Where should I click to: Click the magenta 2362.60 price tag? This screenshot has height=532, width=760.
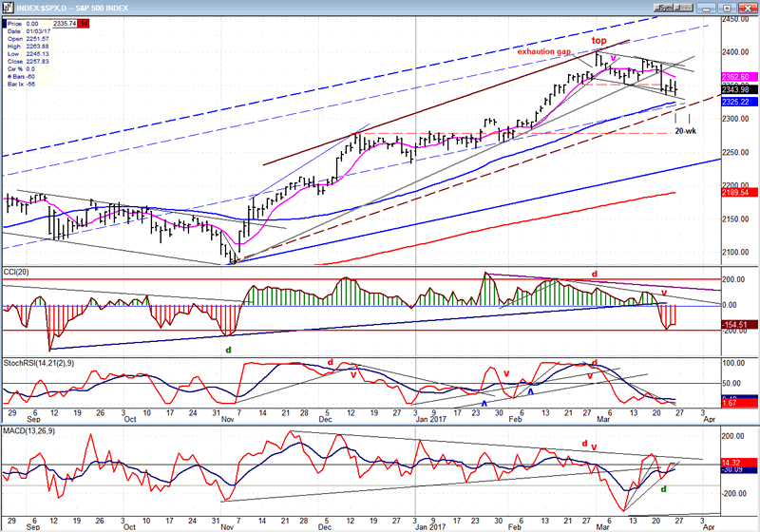tap(737, 77)
